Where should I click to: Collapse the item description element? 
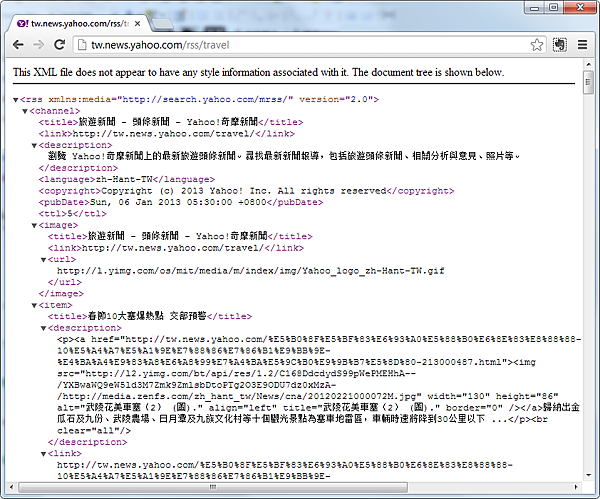coord(43,328)
